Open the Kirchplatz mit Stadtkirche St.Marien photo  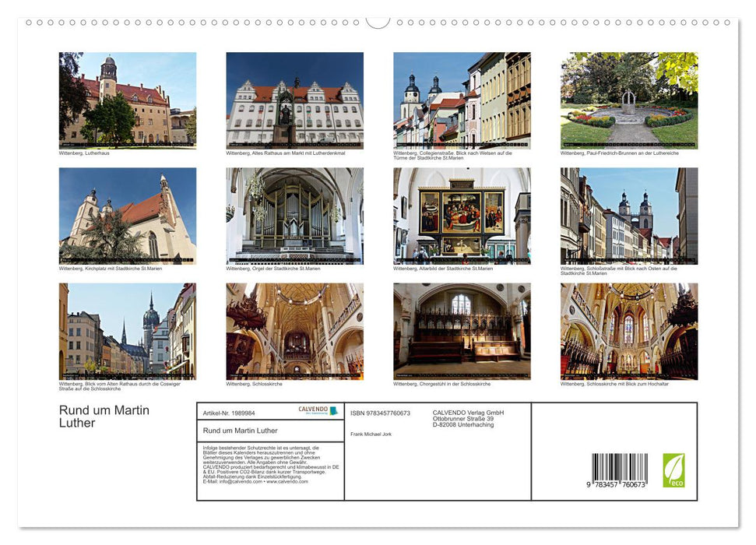coord(128,215)
